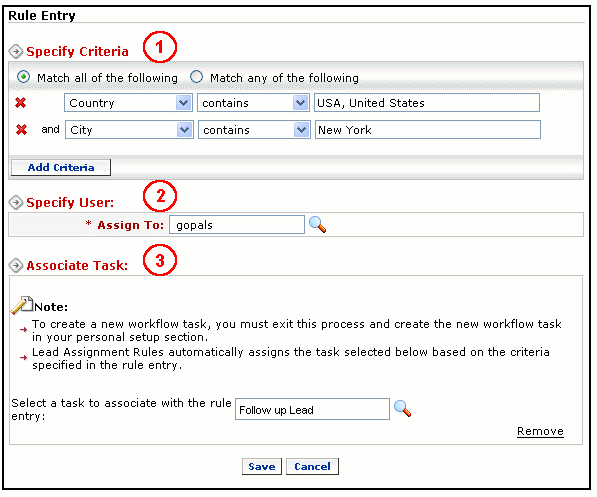Click the Note pencil icon

tap(21, 305)
